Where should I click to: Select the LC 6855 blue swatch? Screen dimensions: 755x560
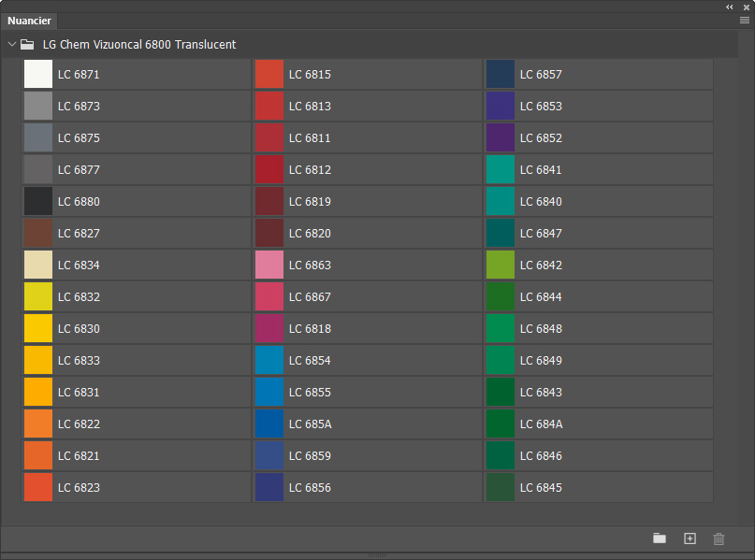tap(269, 392)
